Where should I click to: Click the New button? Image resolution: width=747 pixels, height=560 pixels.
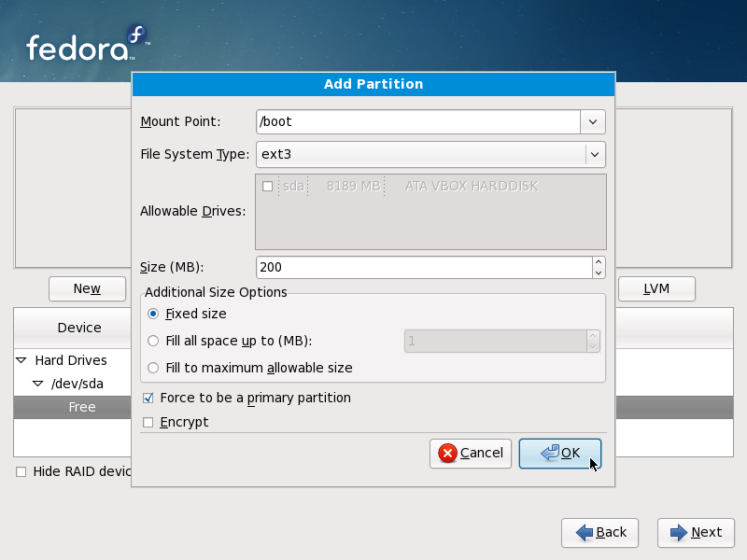pos(87,289)
